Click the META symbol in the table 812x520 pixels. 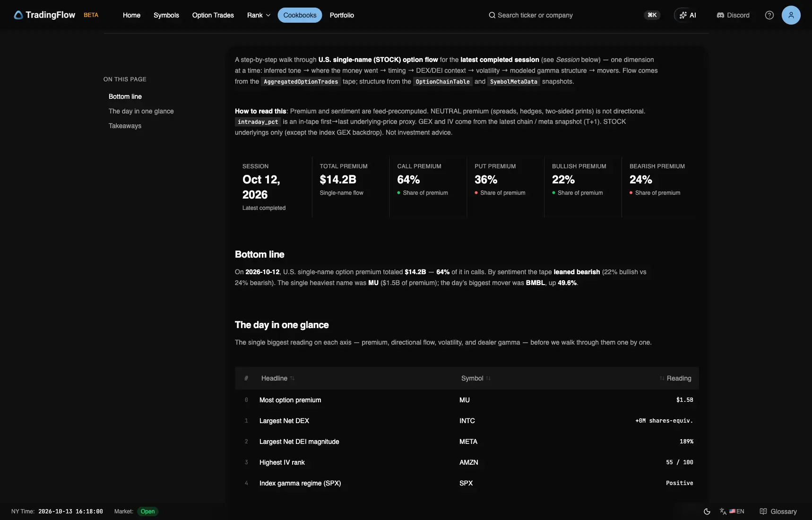468,442
